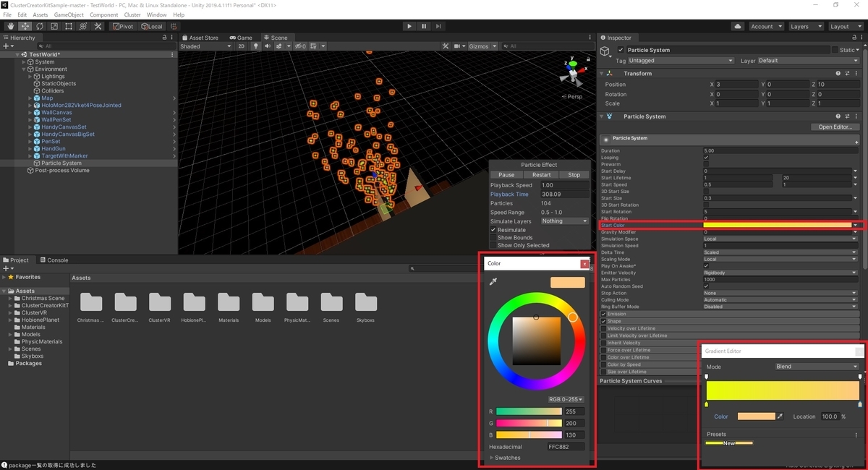Switch to the Console tab
This screenshot has height=470, width=868.
click(x=54, y=260)
